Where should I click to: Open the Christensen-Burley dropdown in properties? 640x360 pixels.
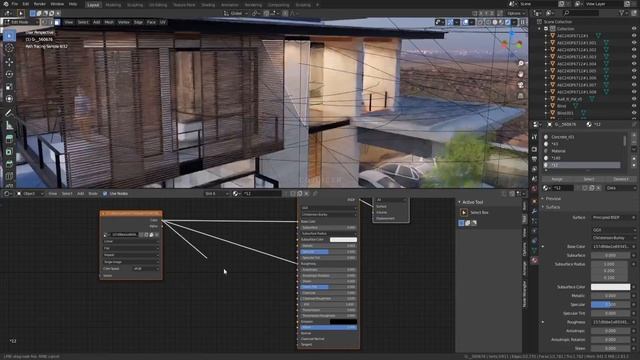pyautogui.click(x=613, y=238)
